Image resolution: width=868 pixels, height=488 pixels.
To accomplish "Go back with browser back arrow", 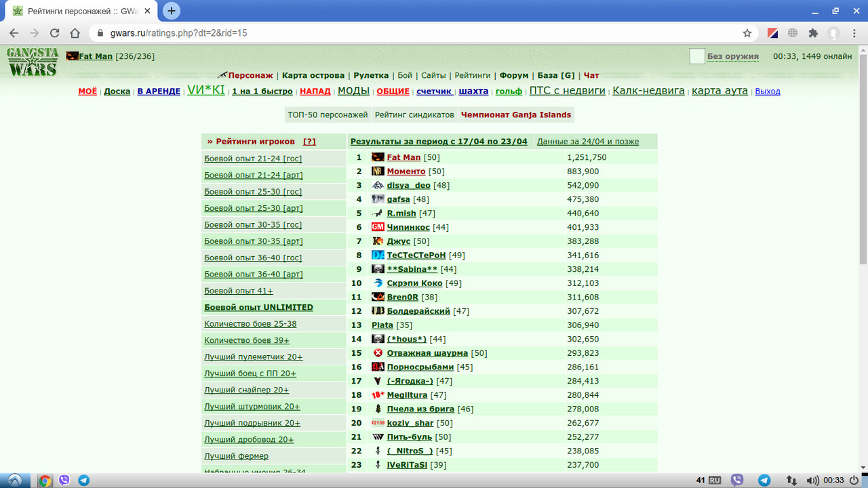I will 14,33.
